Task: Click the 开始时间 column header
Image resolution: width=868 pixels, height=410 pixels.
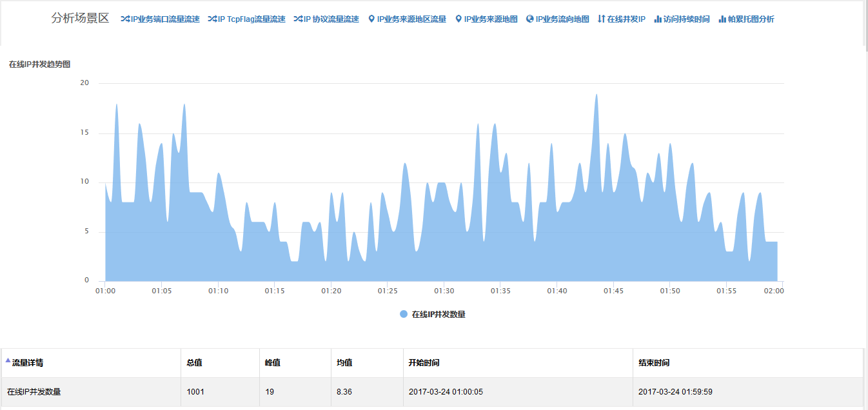Action: coord(424,363)
